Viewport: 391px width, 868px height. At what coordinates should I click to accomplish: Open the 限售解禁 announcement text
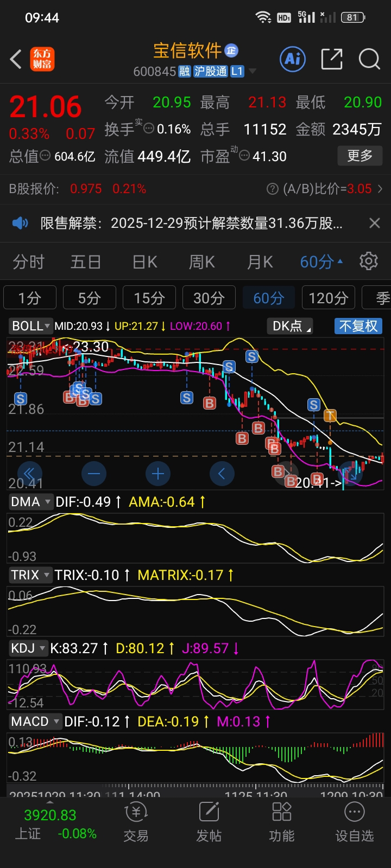tap(191, 223)
